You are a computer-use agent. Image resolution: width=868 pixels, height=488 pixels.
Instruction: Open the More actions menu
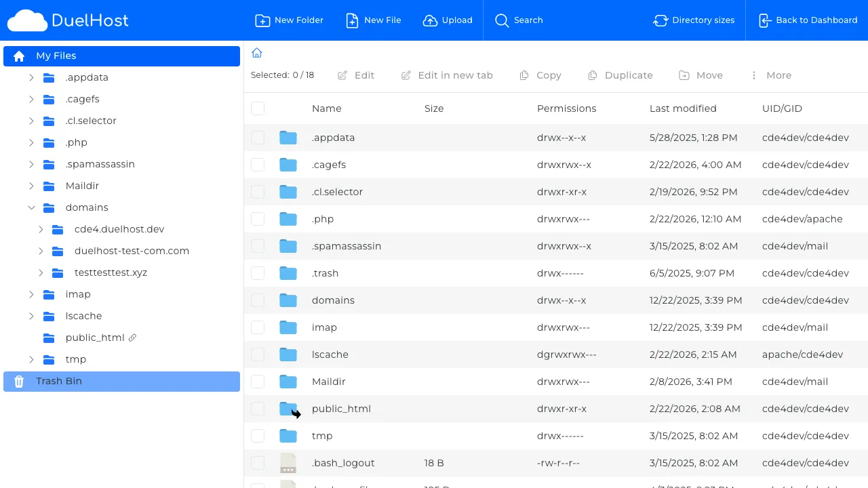coord(771,75)
